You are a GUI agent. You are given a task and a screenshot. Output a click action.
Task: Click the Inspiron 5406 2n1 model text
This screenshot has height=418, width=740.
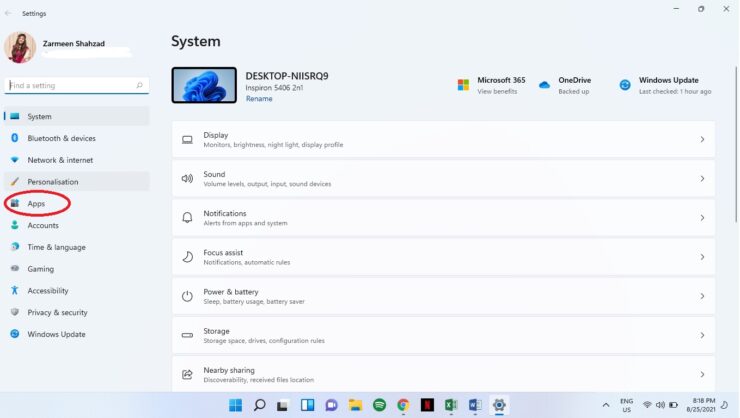pyautogui.click(x=274, y=88)
